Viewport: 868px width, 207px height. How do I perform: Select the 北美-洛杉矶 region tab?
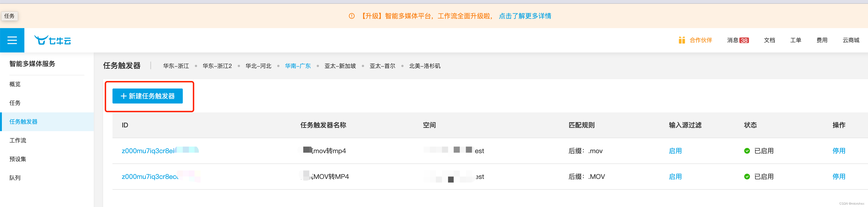click(x=425, y=66)
